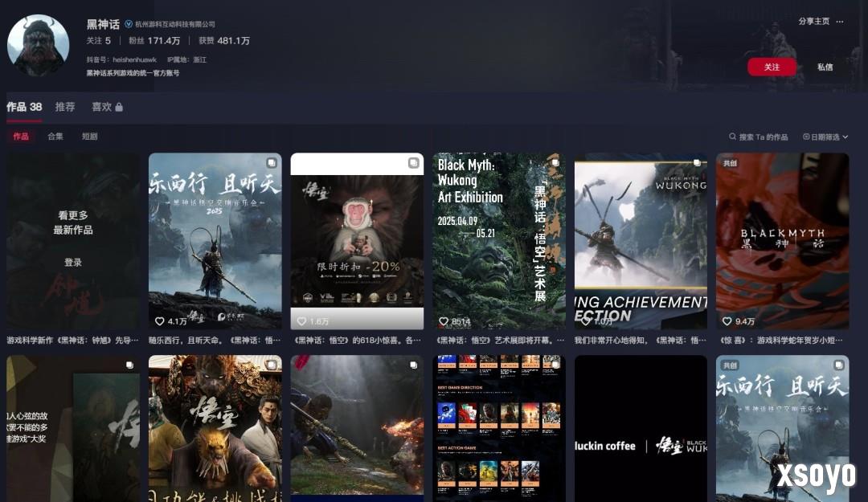Click the multi-image icon on the 618 discount post

(x=414, y=163)
